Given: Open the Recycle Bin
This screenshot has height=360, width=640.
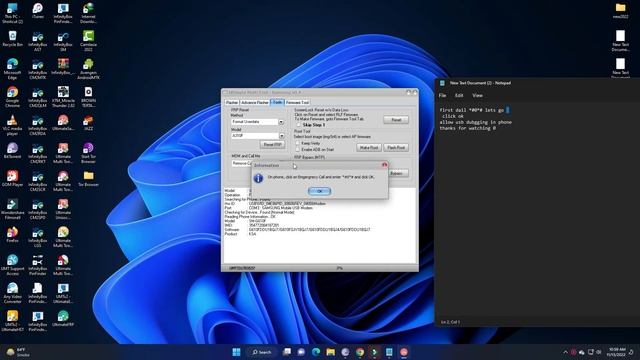Looking at the screenshot, I should 12,39.
